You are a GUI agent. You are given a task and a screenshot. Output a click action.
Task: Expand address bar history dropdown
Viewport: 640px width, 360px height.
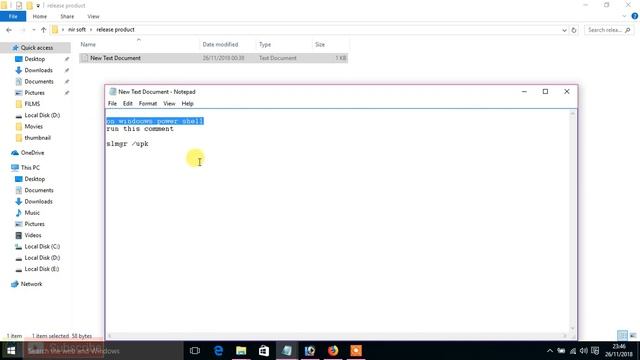(x=564, y=30)
